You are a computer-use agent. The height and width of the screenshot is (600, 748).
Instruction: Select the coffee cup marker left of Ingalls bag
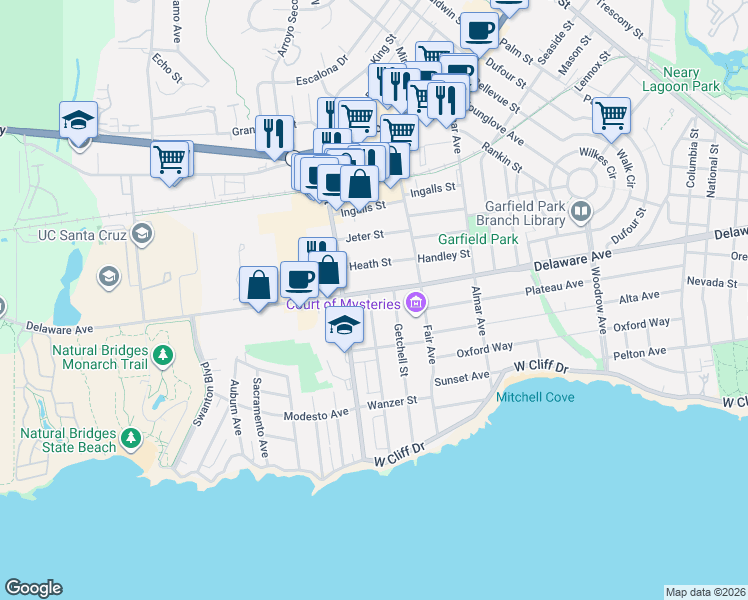pos(332,184)
